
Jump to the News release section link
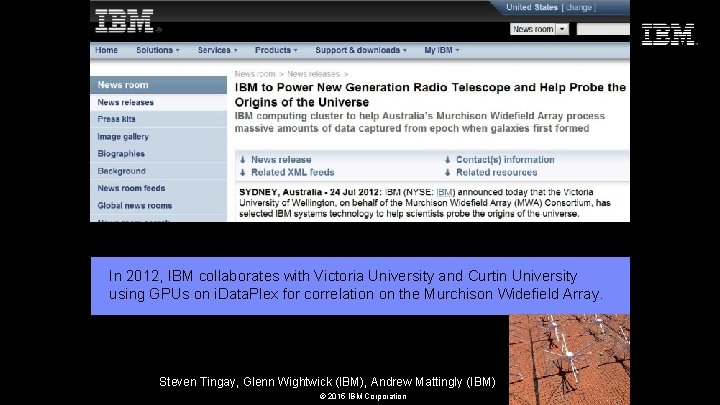pyautogui.click(x=281, y=160)
